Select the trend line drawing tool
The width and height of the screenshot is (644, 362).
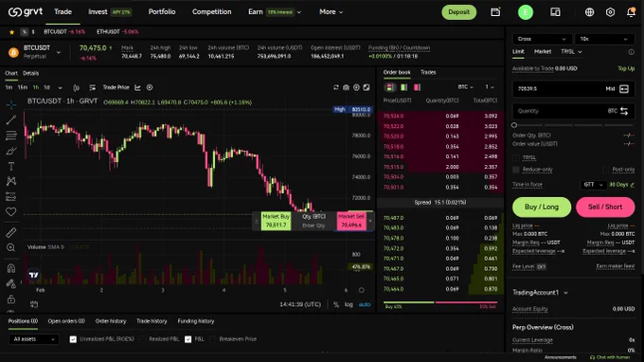coord(11,120)
